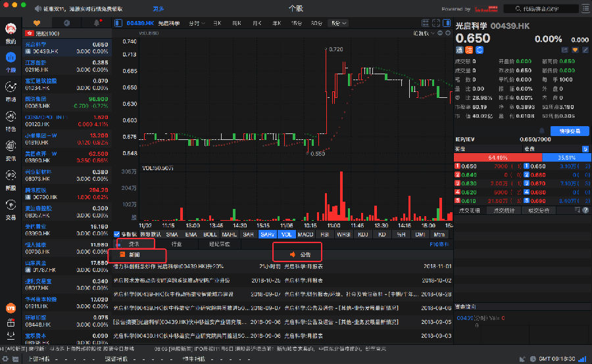Screen dimensions: 592x364
Task: Enable the MACD indicator
Action: [305, 235]
